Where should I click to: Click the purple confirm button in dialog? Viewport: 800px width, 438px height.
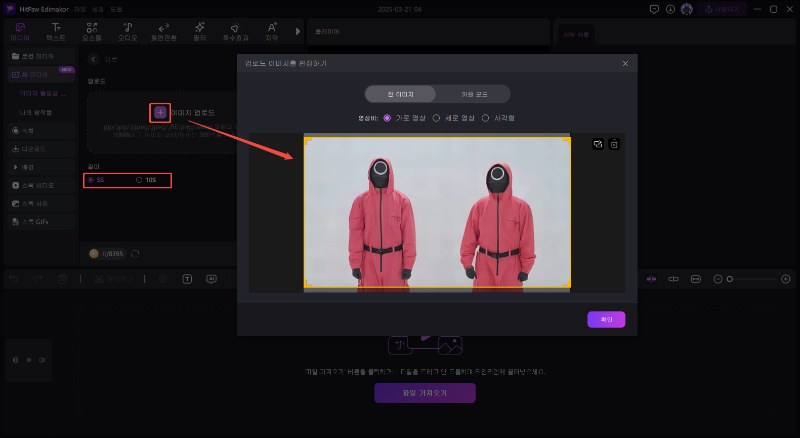[606, 320]
